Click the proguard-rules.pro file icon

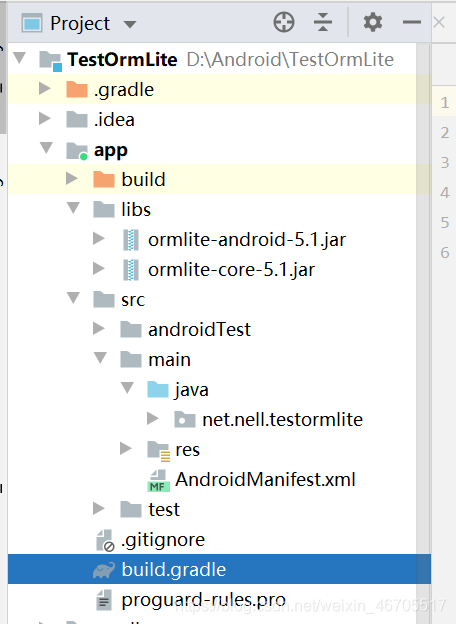coord(104,600)
